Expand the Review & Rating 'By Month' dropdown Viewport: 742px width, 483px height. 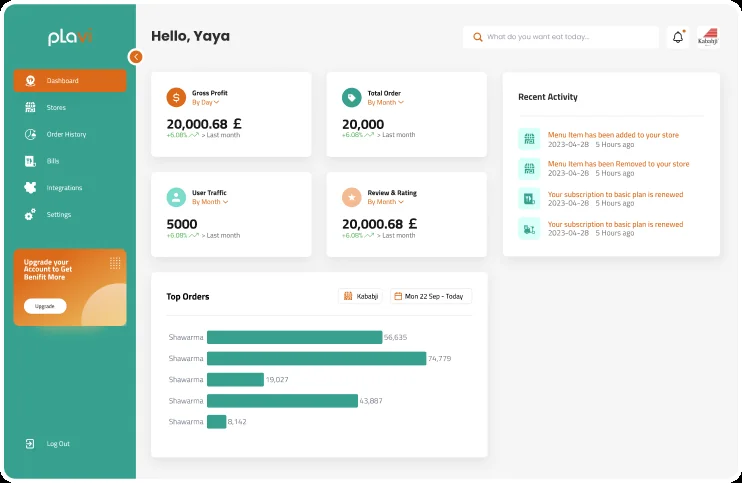click(386, 202)
